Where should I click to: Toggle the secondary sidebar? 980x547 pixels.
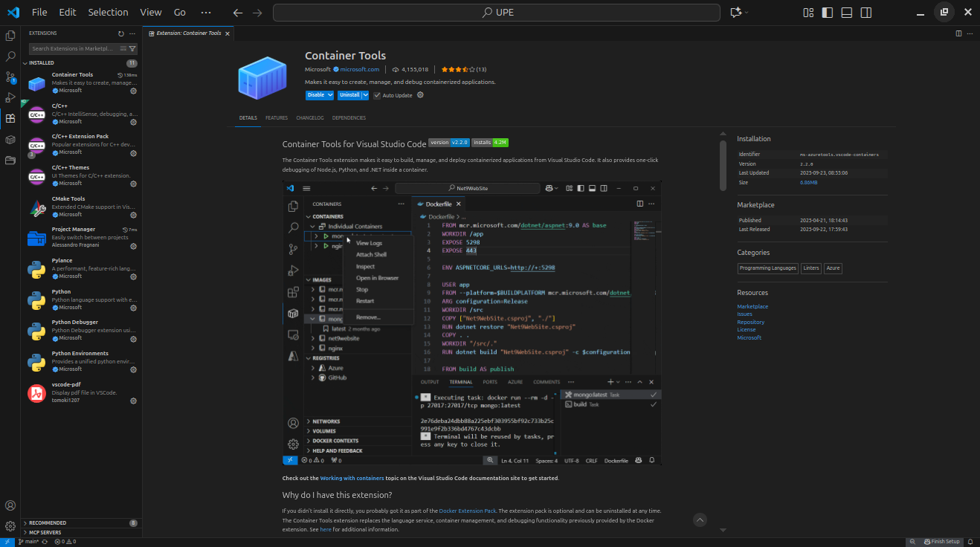tap(865, 12)
